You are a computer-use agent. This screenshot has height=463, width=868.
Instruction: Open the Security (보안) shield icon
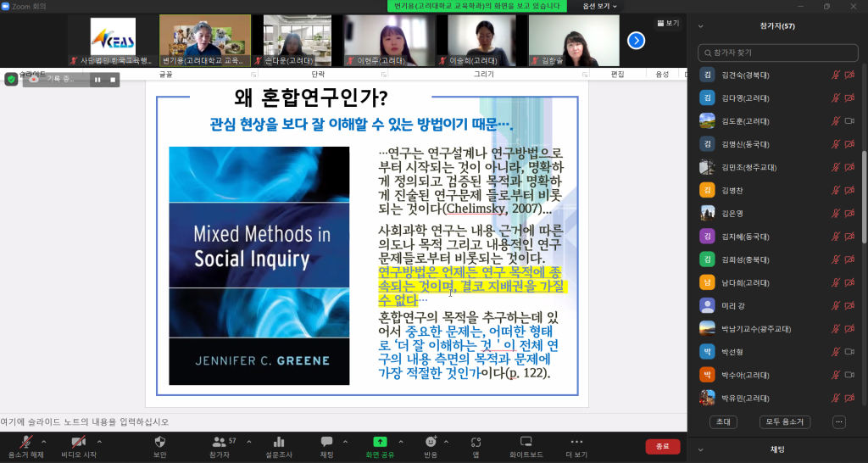[x=159, y=442]
